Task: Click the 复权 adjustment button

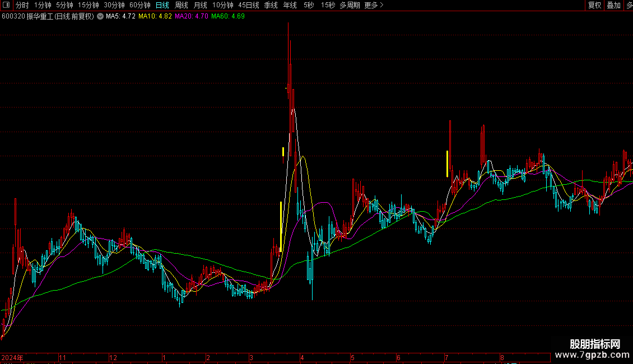Action: pyautogui.click(x=595, y=5)
